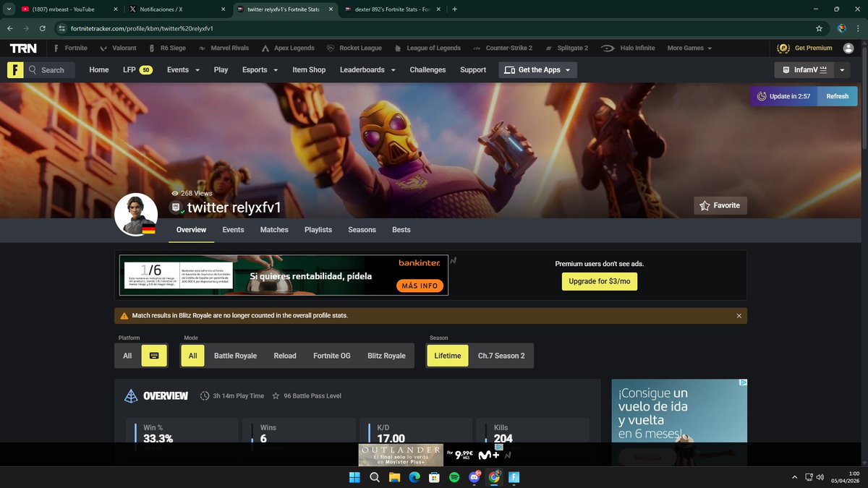Click Upgrade for $3/mo button

pyautogui.click(x=600, y=281)
